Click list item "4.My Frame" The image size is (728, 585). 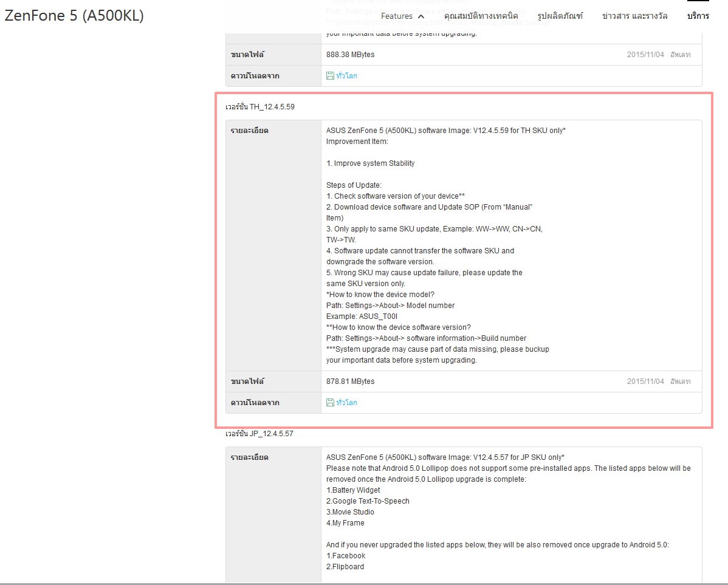(x=345, y=523)
